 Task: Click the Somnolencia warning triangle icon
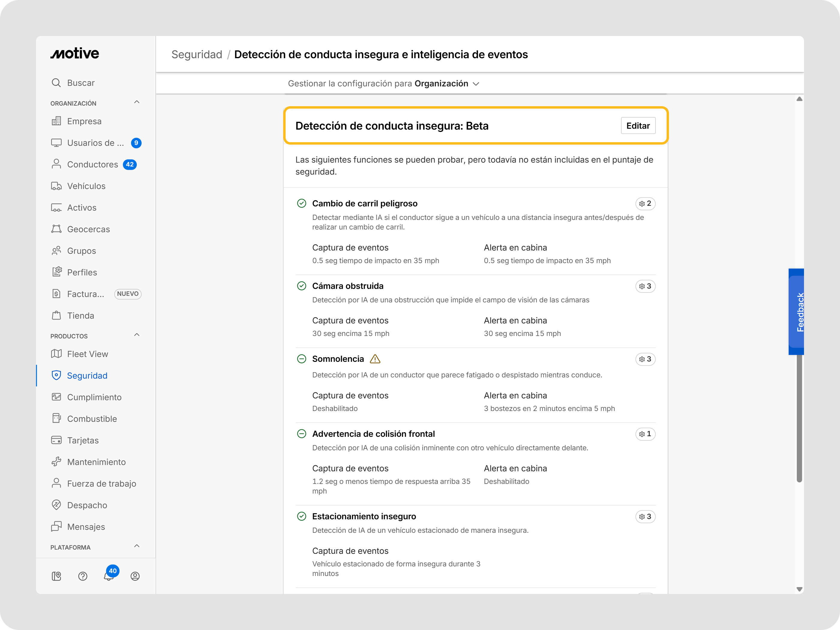[375, 359]
